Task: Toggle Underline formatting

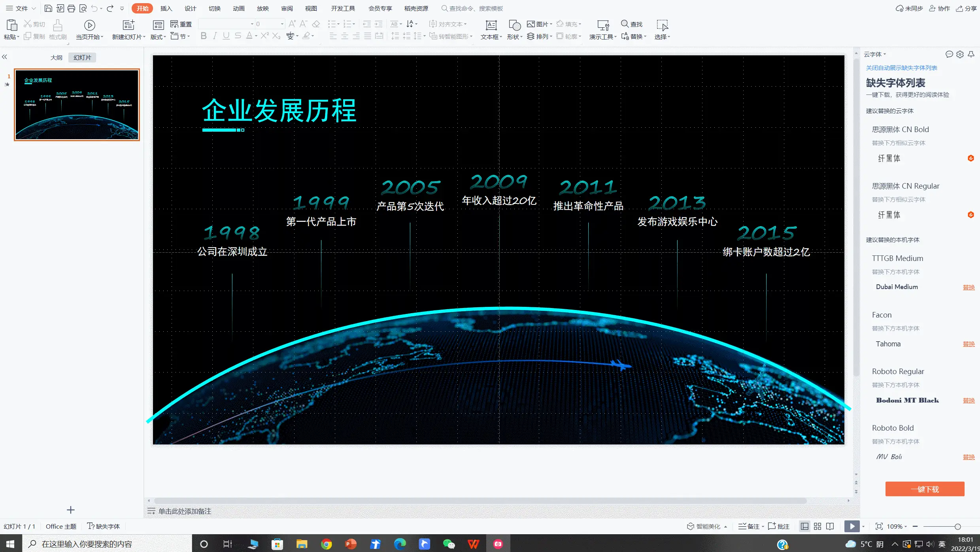Action: point(226,36)
